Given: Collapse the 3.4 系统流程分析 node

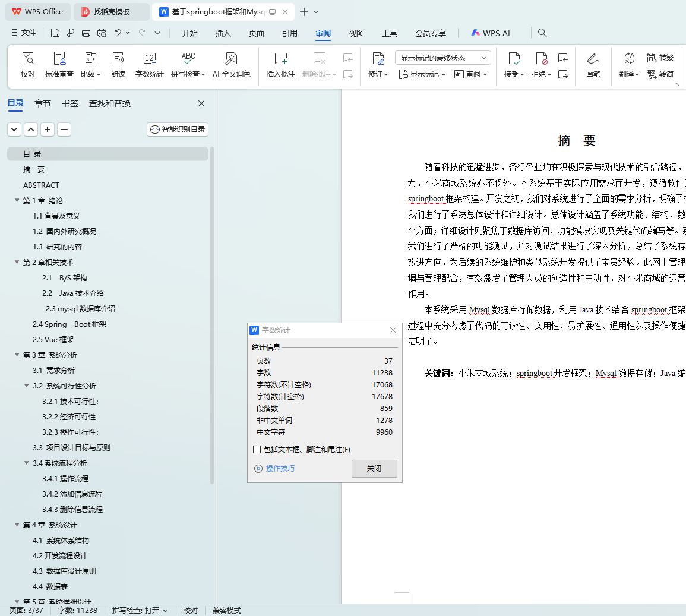Looking at the screenshot, I should click(x=26, y=463).
